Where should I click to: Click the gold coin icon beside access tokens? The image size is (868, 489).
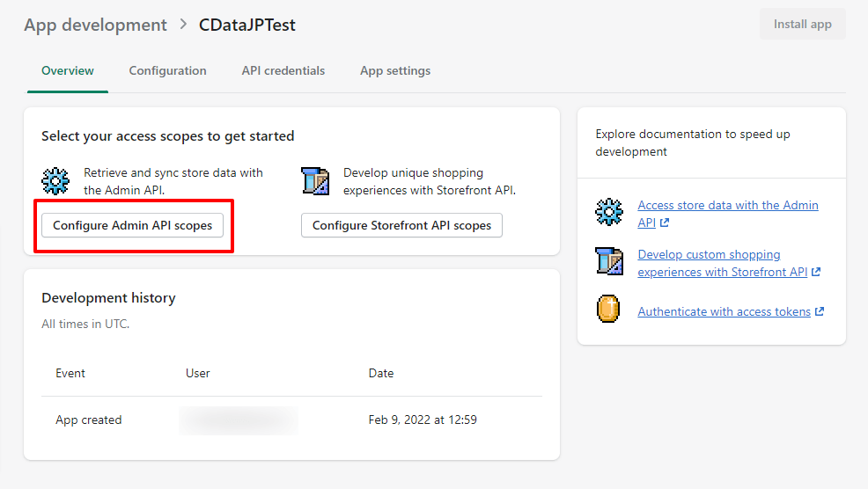pos(609,310)
